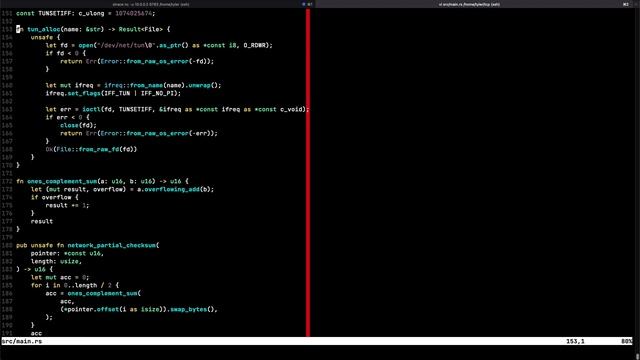
Task: Click the close(fd); statement
Action: (x=78, y=125)
